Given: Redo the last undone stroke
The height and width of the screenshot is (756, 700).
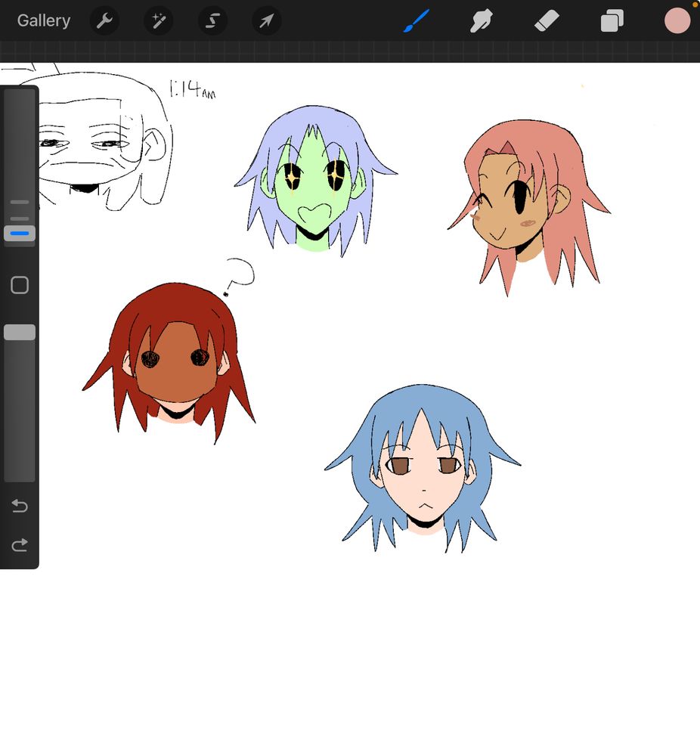Looking at the screenshot, I should pyautogui.click(x=20, y=545).
